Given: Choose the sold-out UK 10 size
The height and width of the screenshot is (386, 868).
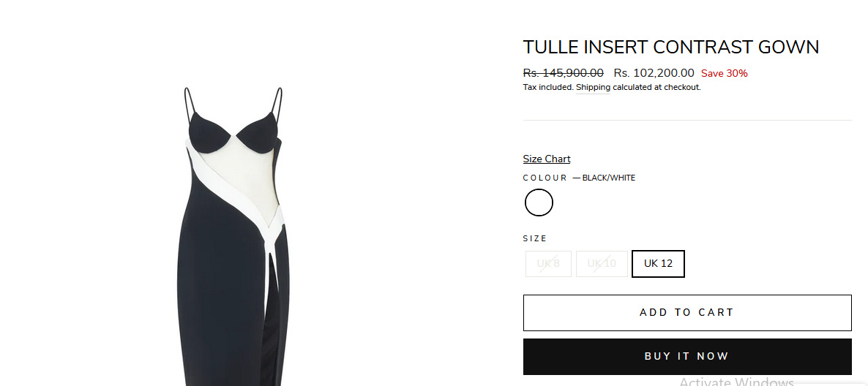Looking at the screenshot, I should 602,264.
